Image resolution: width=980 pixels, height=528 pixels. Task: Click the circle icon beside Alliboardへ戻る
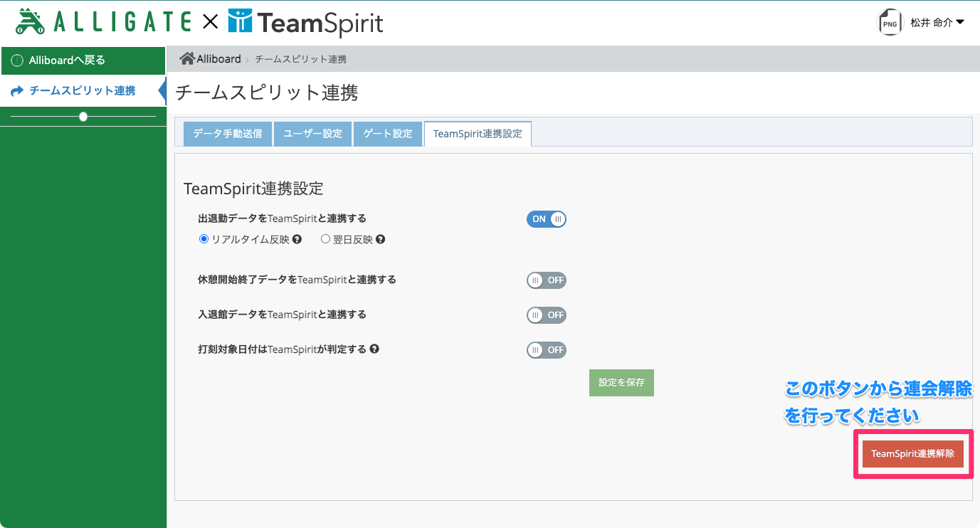point(17,60)
